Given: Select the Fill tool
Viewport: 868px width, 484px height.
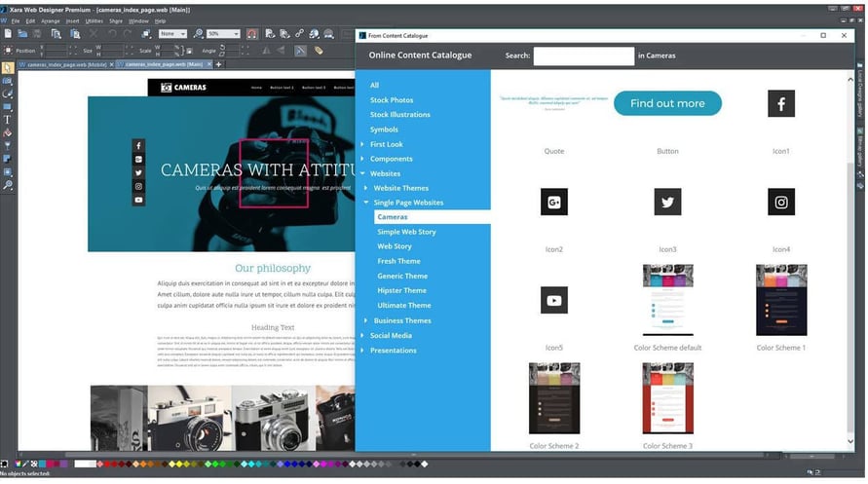Looking at the screenshot, I should coord(7,132).
